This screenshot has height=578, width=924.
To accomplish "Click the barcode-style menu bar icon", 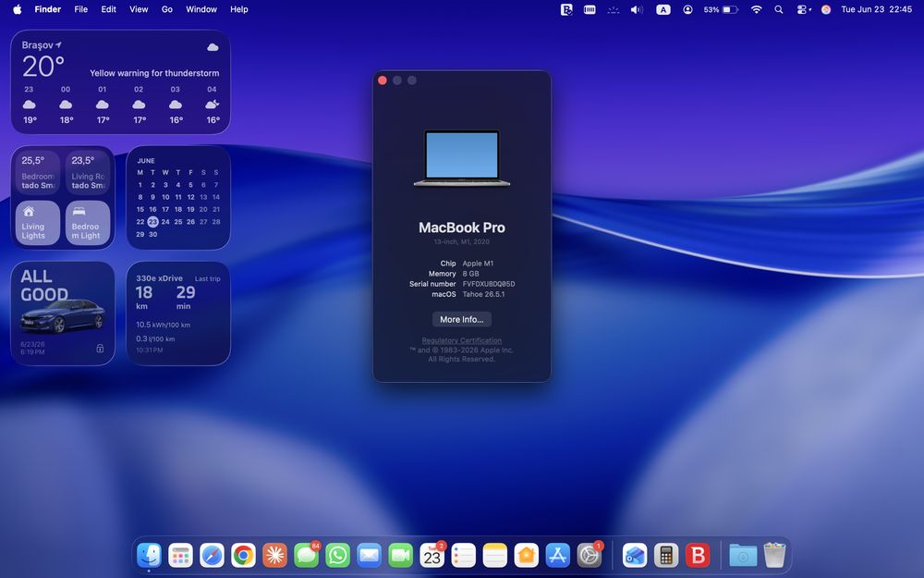I will 590,9.
